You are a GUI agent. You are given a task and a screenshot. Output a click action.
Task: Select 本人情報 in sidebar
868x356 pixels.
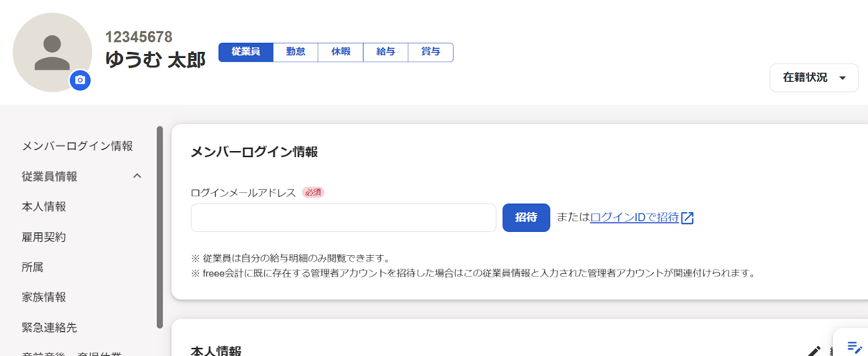point(44,206)
